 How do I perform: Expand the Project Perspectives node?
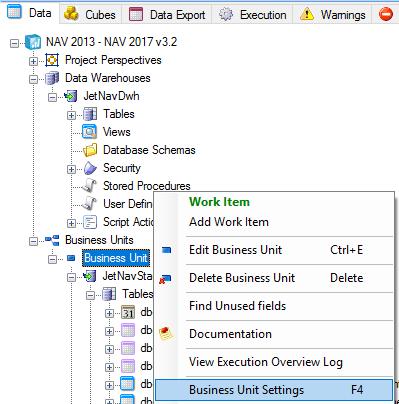point(33,61)
